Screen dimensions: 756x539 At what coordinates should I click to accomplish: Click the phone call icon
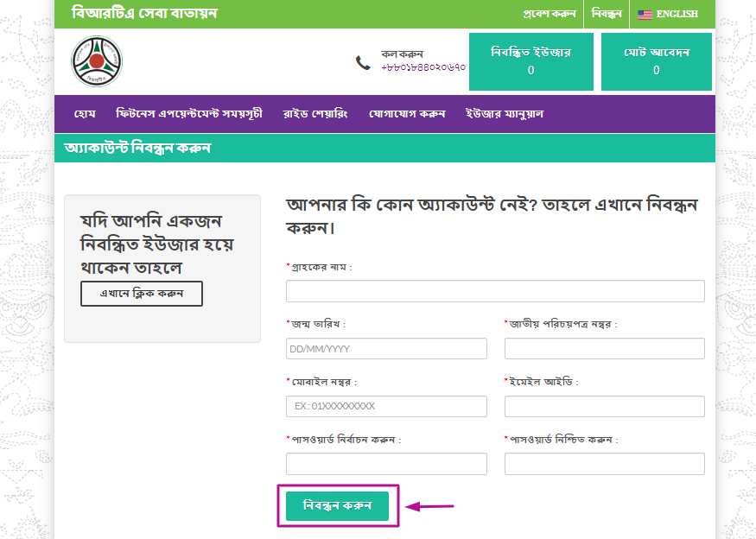tap(363, 62)
